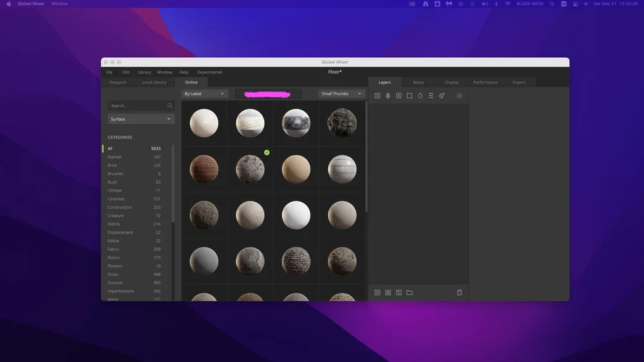Select the All category
Viewport: 644px width, 362px height.
coord(134,148)
